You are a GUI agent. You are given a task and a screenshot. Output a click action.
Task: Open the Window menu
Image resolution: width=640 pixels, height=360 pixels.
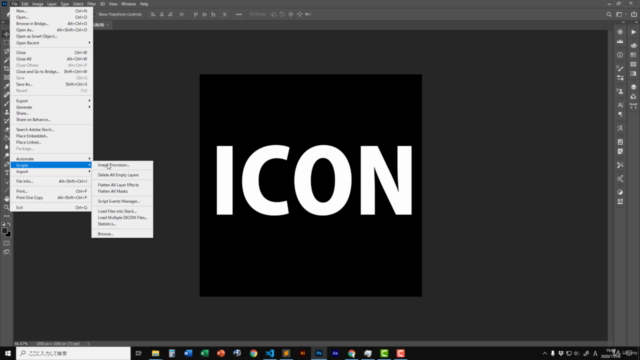(x=128, y=4)
